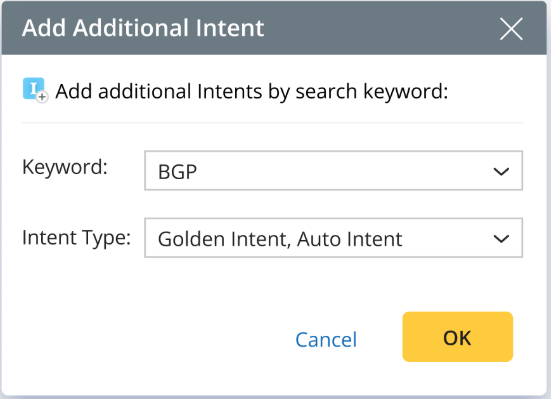Dismiss the dialog via the Cancel link

tap(326, 340)
